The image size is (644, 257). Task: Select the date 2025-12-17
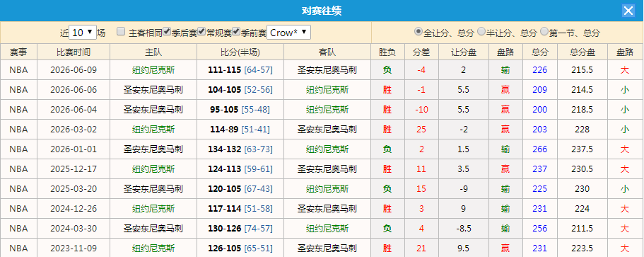coord(74,169)
